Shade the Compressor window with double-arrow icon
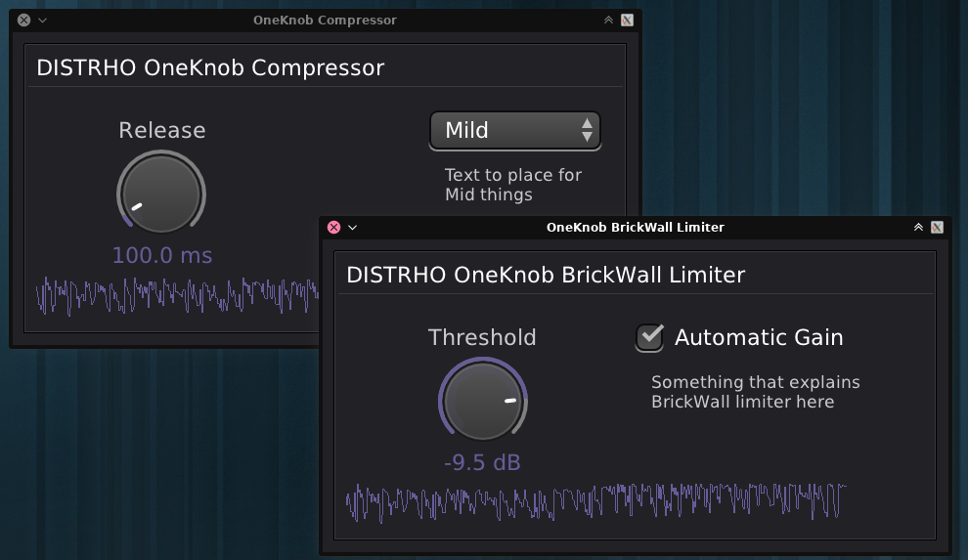Screen dimensions: 968x560 (609, 20)
